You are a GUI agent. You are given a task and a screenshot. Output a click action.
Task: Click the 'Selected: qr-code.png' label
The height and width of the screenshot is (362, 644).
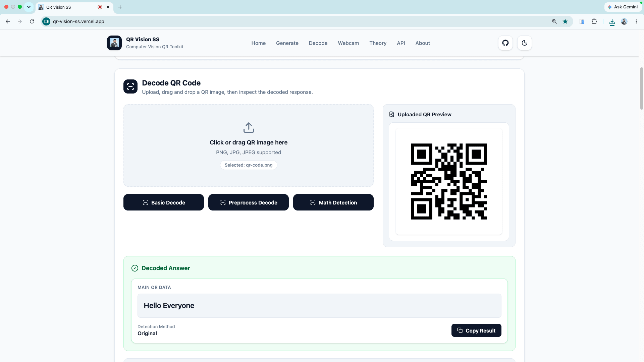(249, 165)
